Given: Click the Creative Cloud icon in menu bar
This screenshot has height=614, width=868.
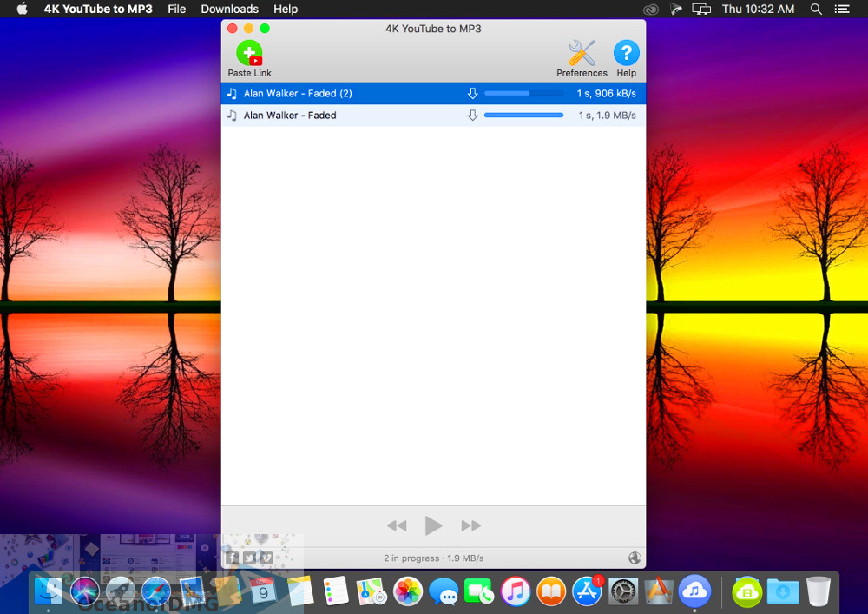Looking at the screenshot, I should click(x=651, y=9).
